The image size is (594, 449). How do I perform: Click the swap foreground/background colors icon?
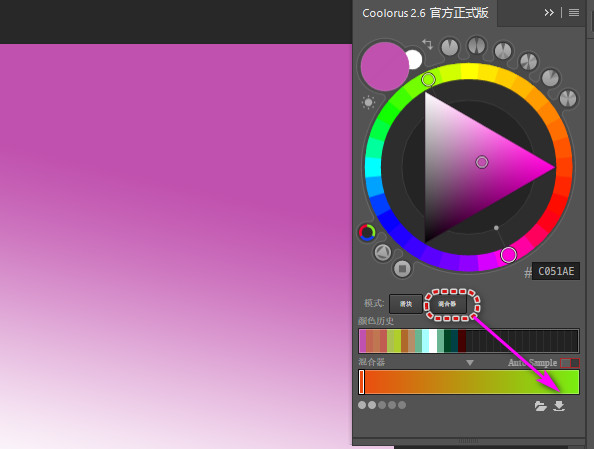(427, 44)
